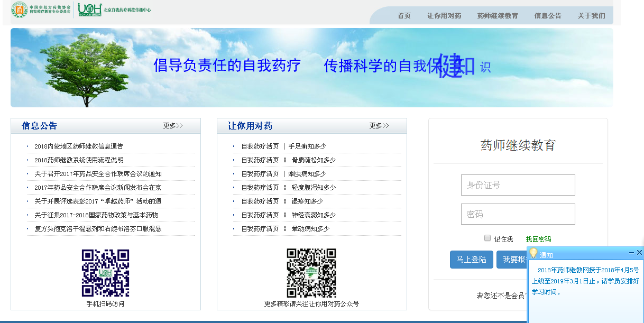Click the QR code under 信息公告

(x=105, y=273)
